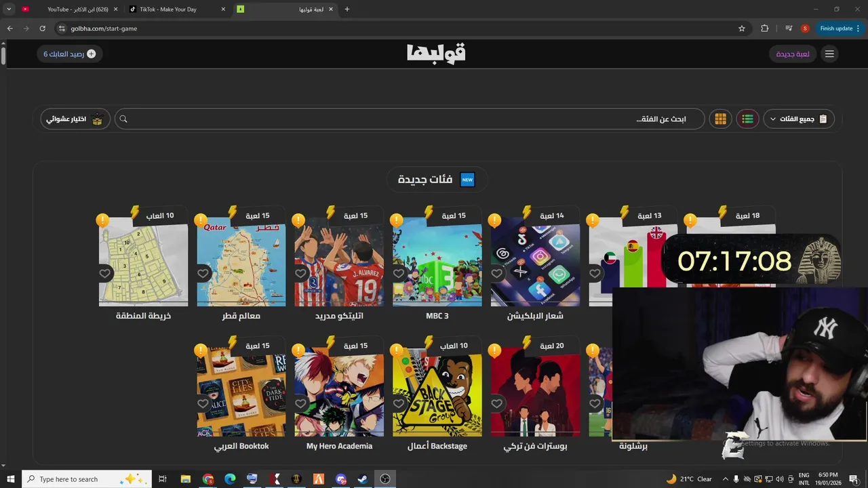This screenshot has height=488, width=868.
Task: Open the tab search chevron in Chrome
Action: (x=9, y=9)
